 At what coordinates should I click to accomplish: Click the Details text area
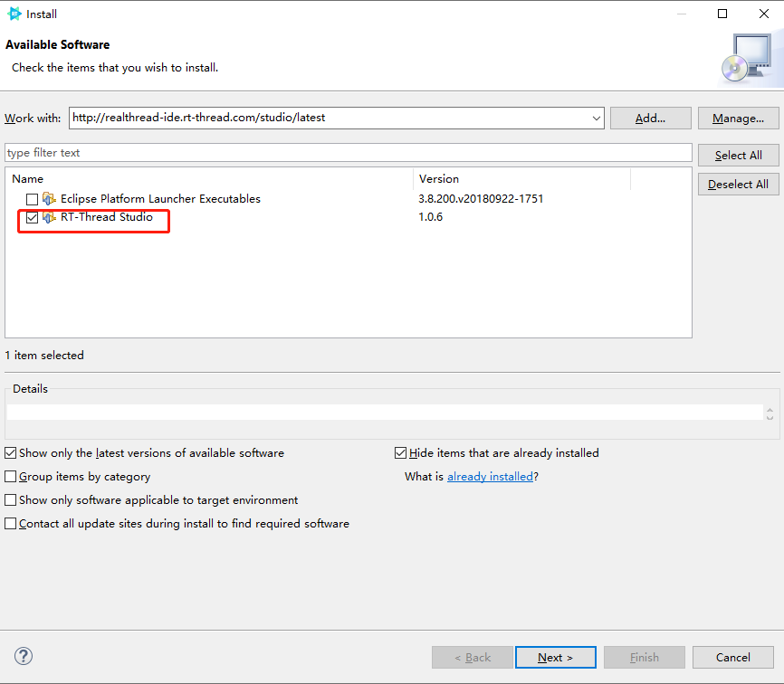click(385, 413)
